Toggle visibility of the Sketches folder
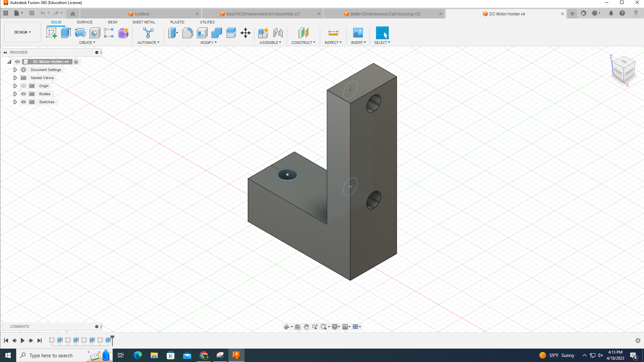The height and width of the screenshot is (362, 644). pyautogui.click(x=23, y=102)
